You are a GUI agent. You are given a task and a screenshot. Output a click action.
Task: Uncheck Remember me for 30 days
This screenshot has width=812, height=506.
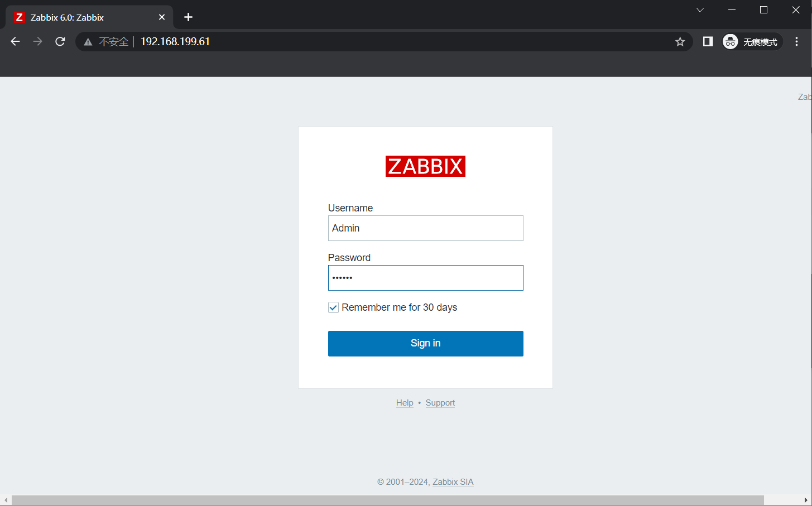coord(333,307)
